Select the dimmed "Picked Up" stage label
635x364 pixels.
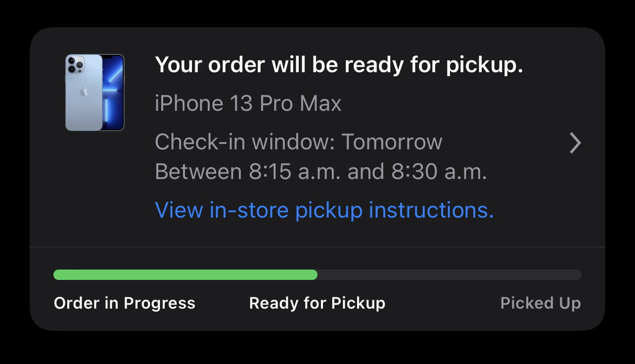tap(541, 303)
